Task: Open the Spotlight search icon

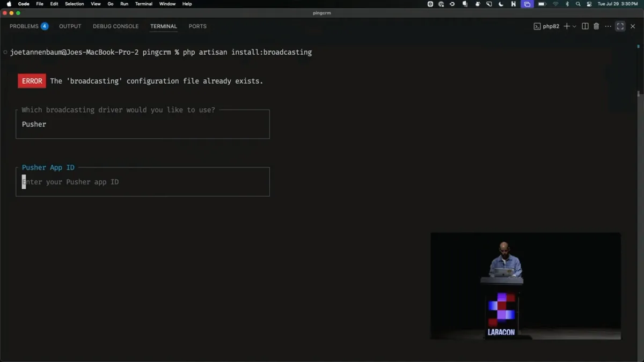Action: pos(578,4)
